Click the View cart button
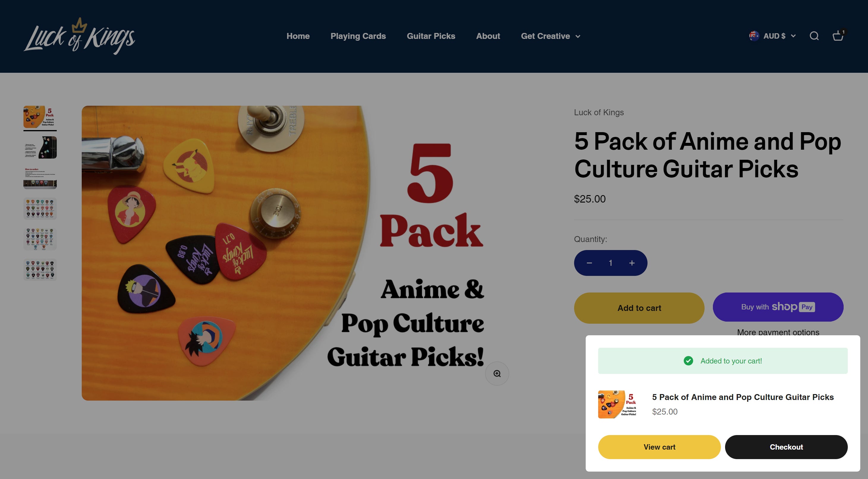 659,447
